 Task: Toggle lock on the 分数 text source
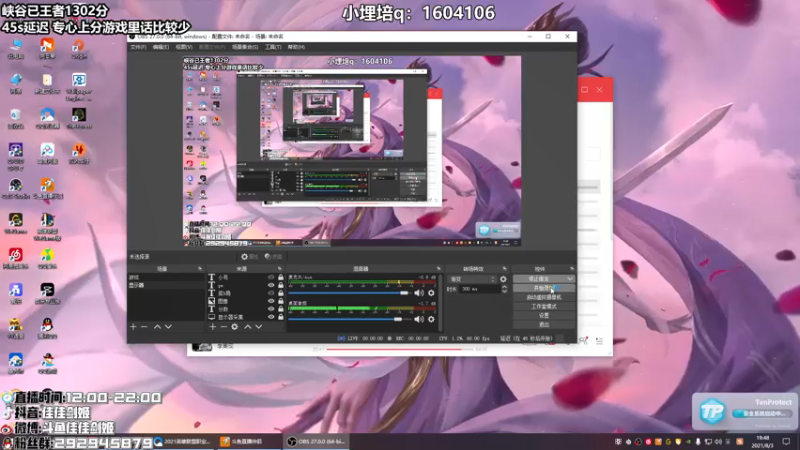[x=281, y=309]
